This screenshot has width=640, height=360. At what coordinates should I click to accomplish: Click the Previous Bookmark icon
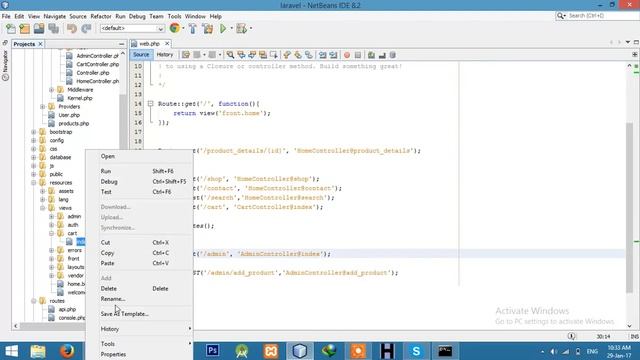click(287, 55)
